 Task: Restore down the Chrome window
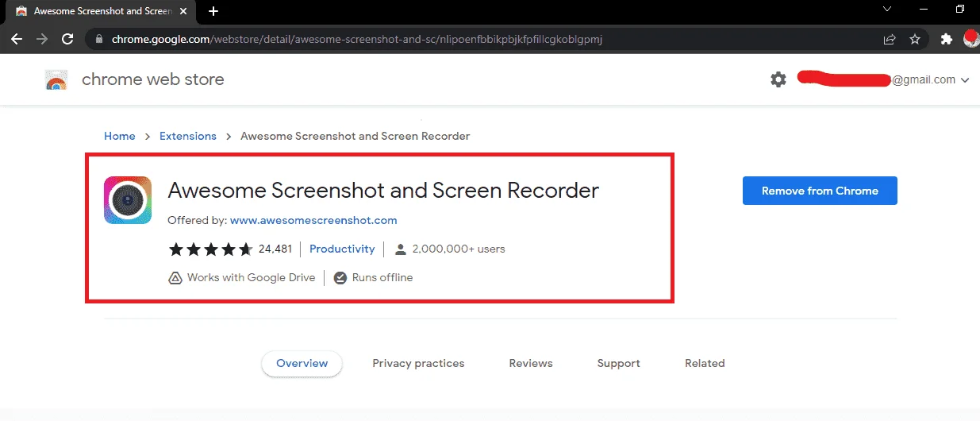[x=960, y=9]
